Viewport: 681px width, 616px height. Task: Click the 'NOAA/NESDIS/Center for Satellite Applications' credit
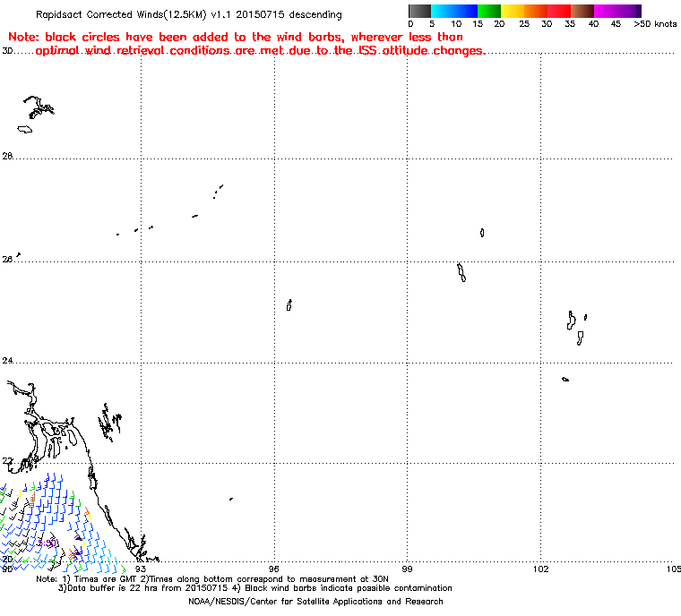click(315, 602)
